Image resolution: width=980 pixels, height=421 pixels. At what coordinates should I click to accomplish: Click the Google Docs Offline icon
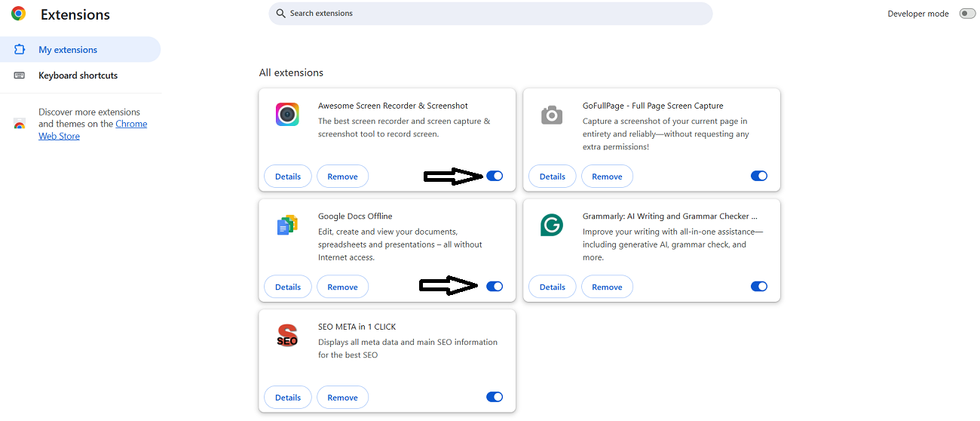[x=287, y=225]
